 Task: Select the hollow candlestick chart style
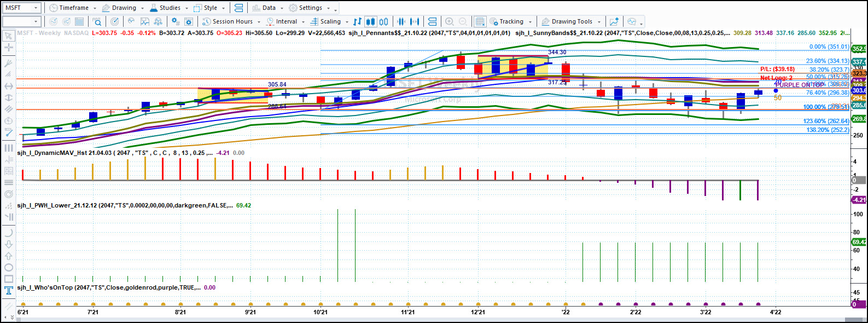click(384, 21)
